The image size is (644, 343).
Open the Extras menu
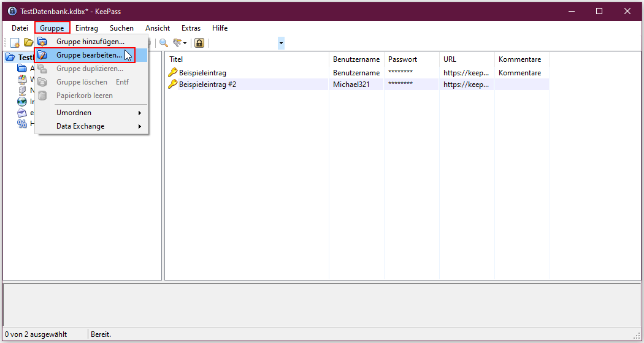coord(191,28)
